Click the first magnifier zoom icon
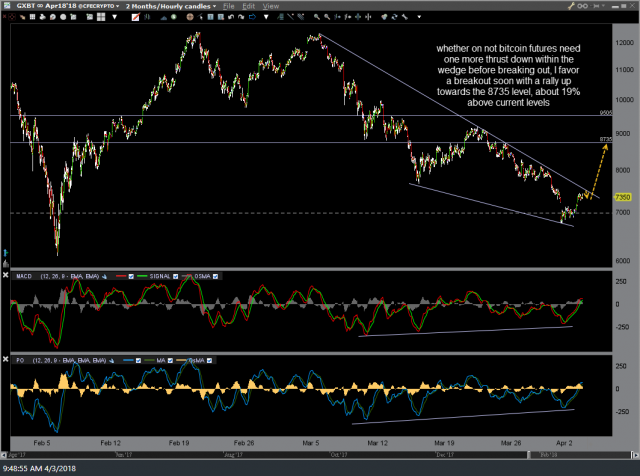 (317, 17)
